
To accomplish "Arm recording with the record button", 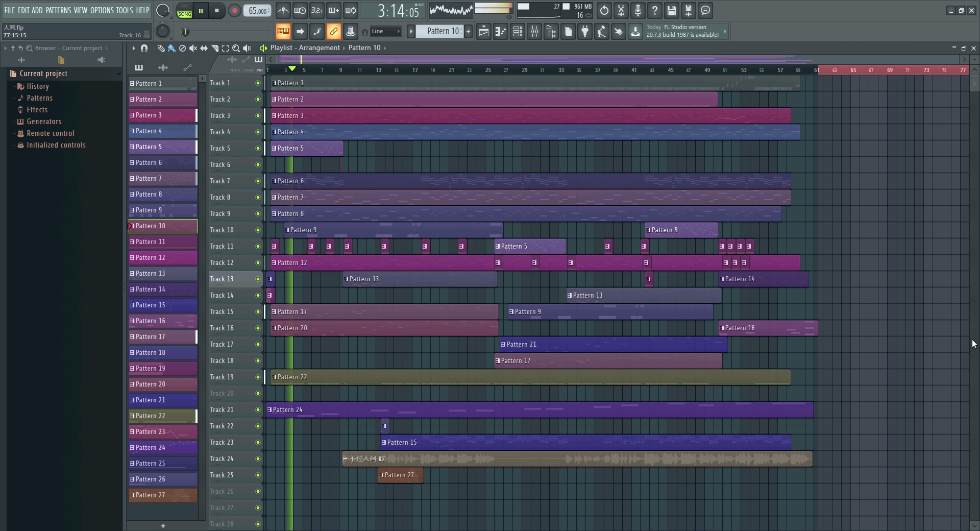I will [x=234, y=11].
